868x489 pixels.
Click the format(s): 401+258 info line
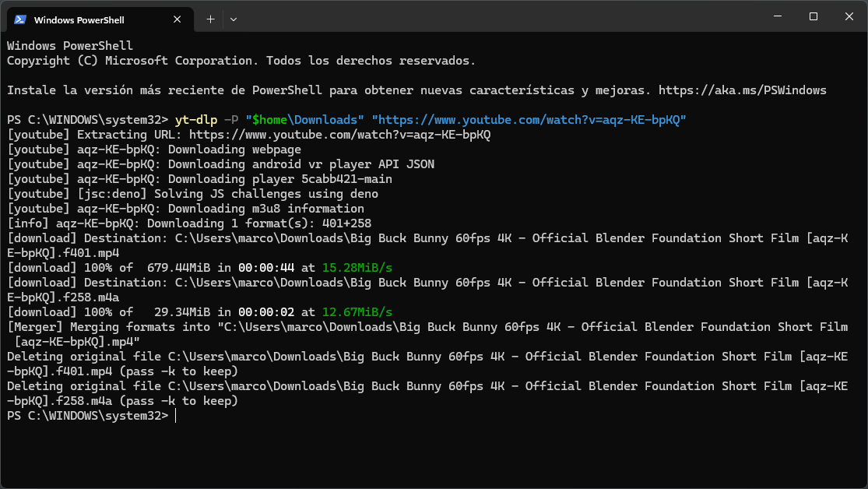[188, 223]
